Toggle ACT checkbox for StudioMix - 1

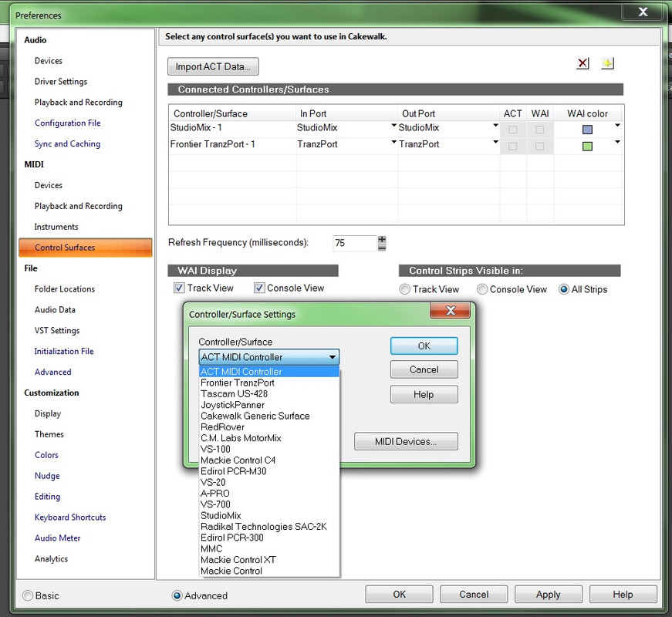pyautogui.click(x=512, y=130)
